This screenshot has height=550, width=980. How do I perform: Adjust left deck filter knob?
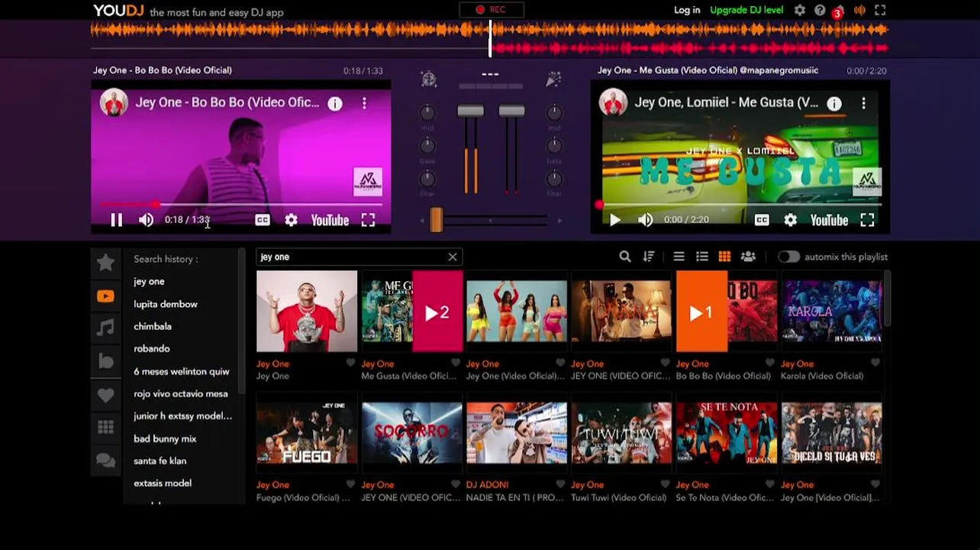tap(427, 179)
